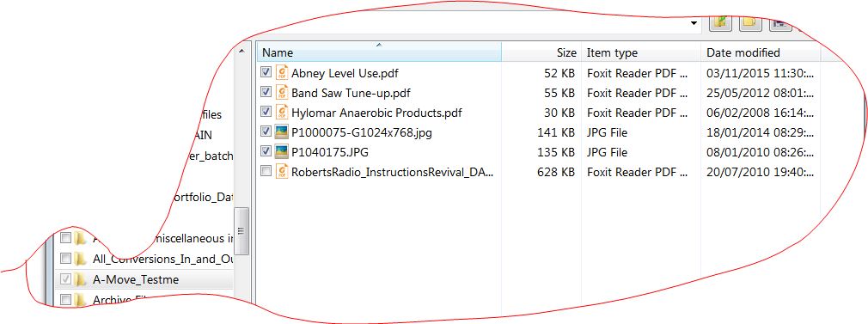Select the A-Move_Testme folder in tree
The width and height of the screenshot is (868, 324).
point(136,279)
